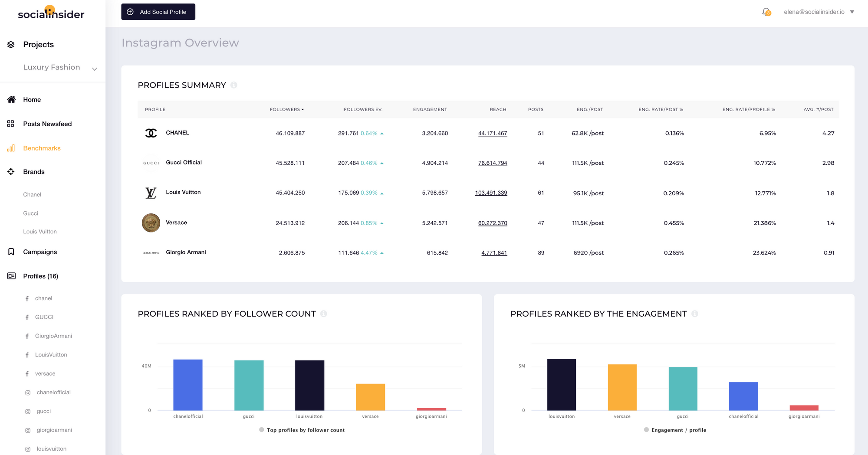Click the dark louisvuitton engagement bar
This screenshot has height=455, width=868.
pos(562,385)
